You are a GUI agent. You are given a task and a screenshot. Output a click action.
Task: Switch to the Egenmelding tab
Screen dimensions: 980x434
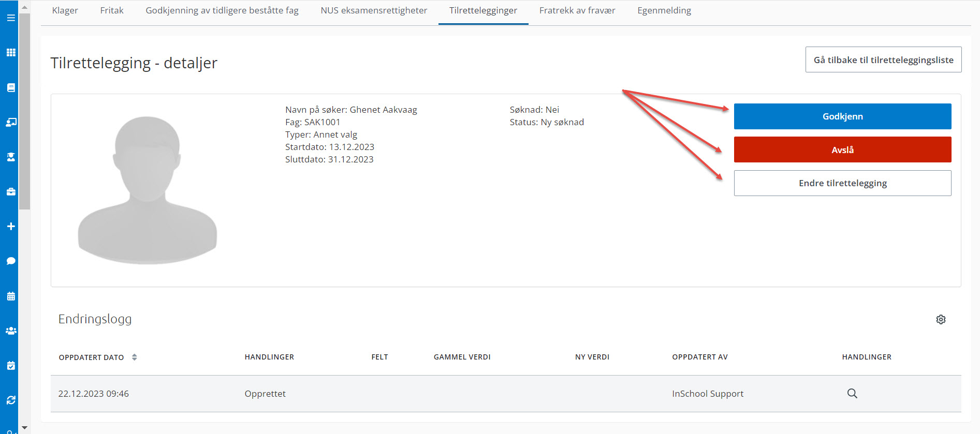[x=664, y=10]
